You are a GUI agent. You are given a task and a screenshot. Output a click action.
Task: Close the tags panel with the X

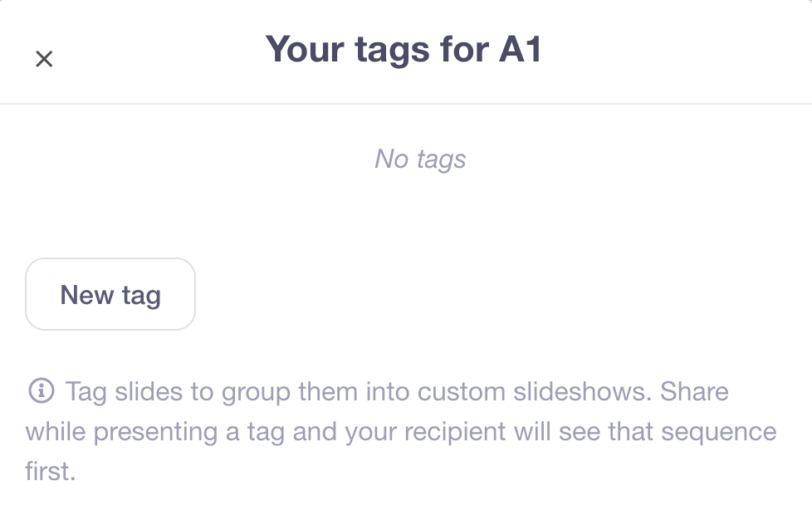point(44,59)
